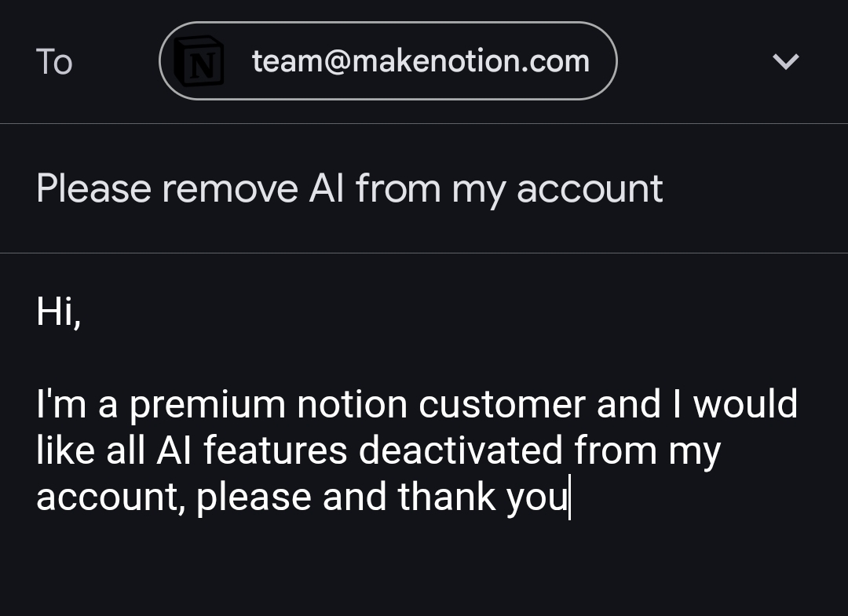Expand the recipient fields chevron
This screenshot has width=848, height=616.
pos(785,61)
